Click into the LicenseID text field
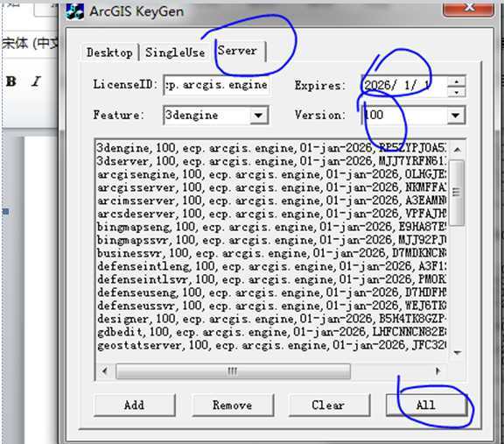This screenshot has width=504, height=444. coord(216,85)
